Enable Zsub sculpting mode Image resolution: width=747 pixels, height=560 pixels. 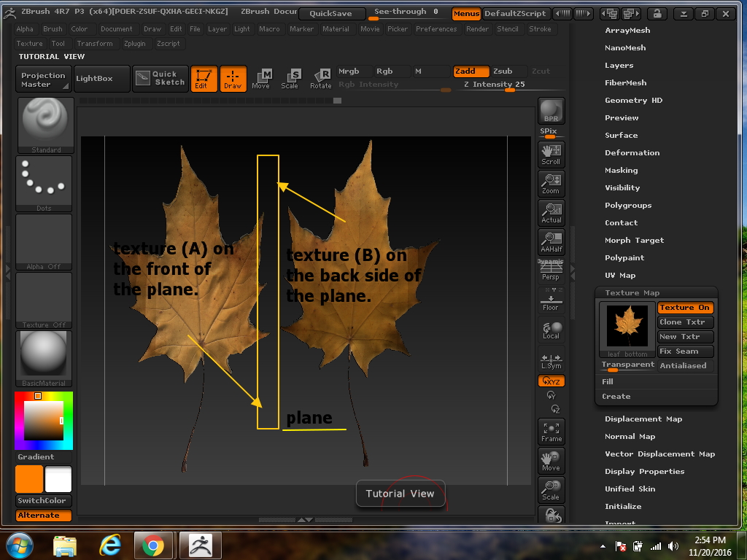point(509,71)
